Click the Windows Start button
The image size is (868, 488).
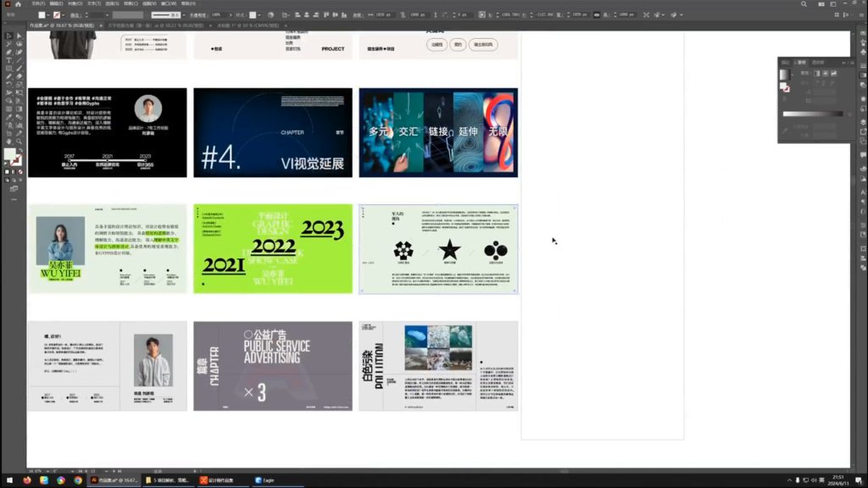[8, 480]
